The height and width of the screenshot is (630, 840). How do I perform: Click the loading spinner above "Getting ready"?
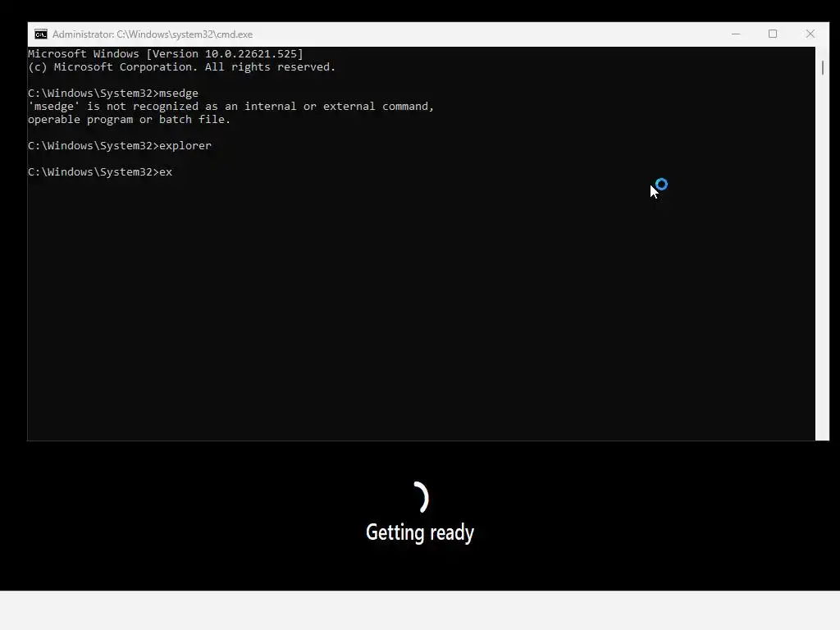(420, 497)
